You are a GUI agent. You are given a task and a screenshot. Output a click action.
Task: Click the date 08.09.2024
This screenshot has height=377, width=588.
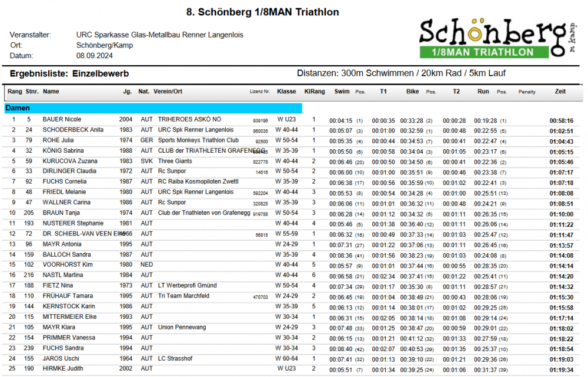pyautogui.click(x=94, y=56)
